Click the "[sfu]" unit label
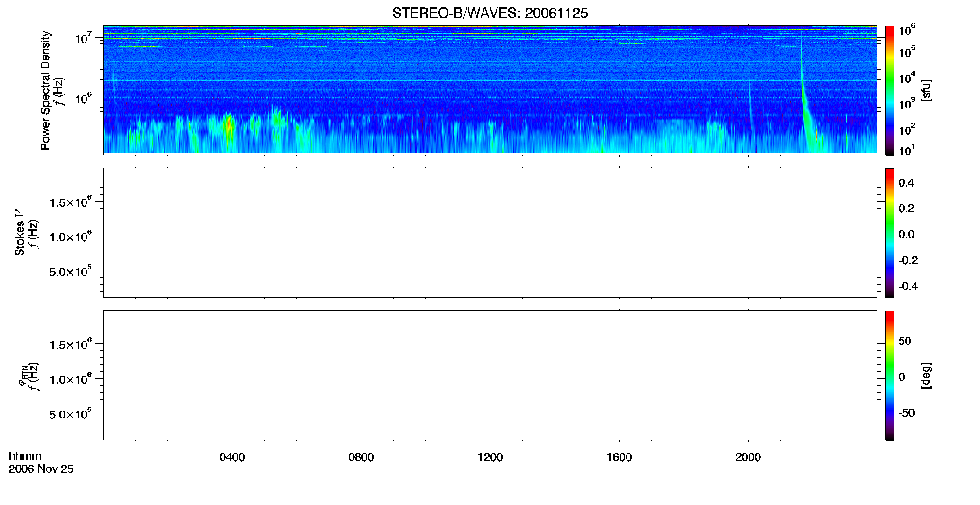 (x=926, y=90)
